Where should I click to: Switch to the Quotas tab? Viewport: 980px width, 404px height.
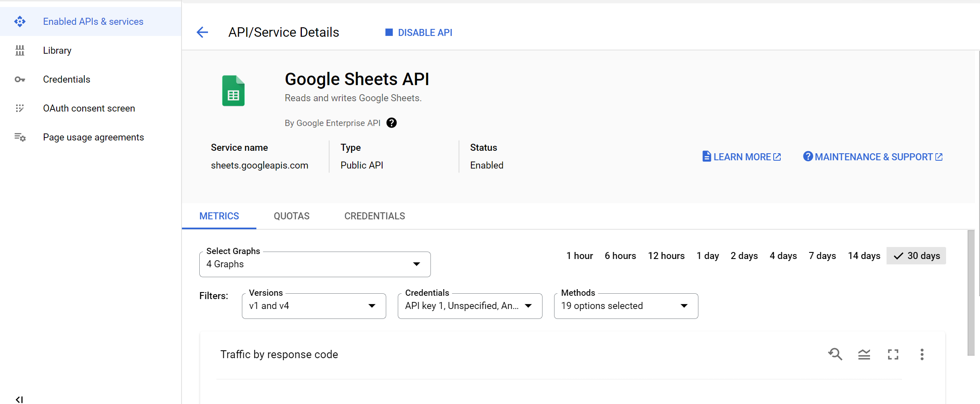pyautogui.click(x=292, y=216)
